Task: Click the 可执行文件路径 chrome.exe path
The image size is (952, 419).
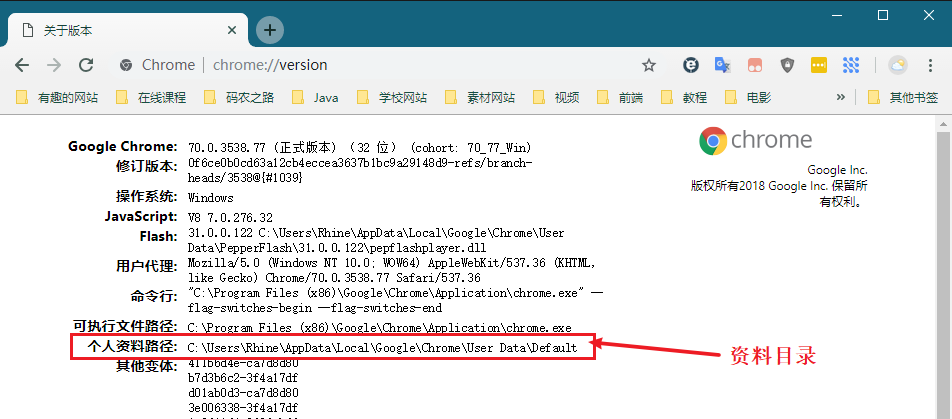Action: [379, 328]
